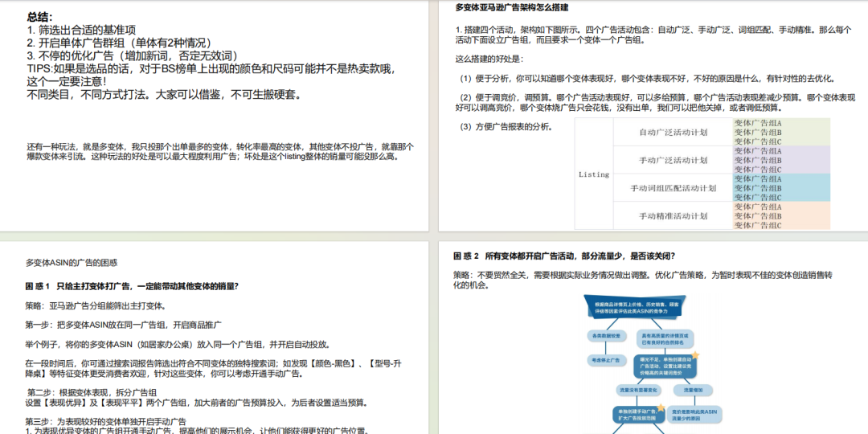Click the flowchart node '考虑停止广告'
This screenshot has height=434, width=868.
(606, 361)
